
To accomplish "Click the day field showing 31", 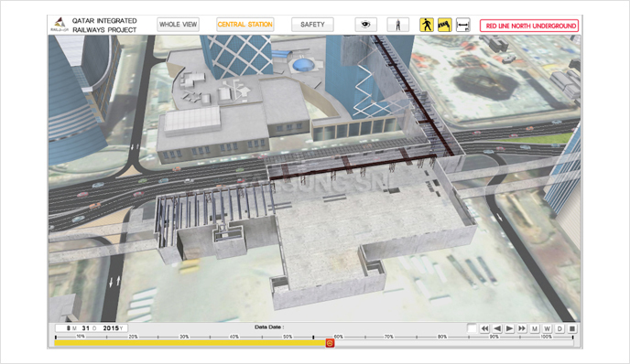I will click(x=85, y=328).
